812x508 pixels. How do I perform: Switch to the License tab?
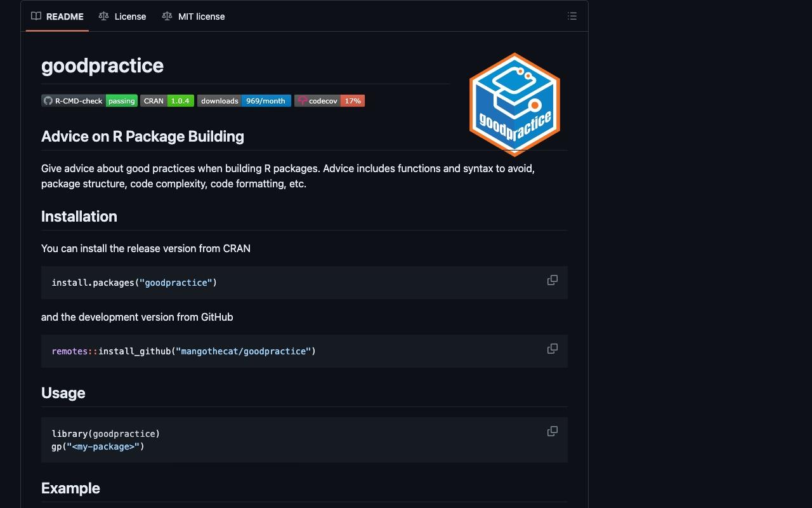tap(122, 17)
